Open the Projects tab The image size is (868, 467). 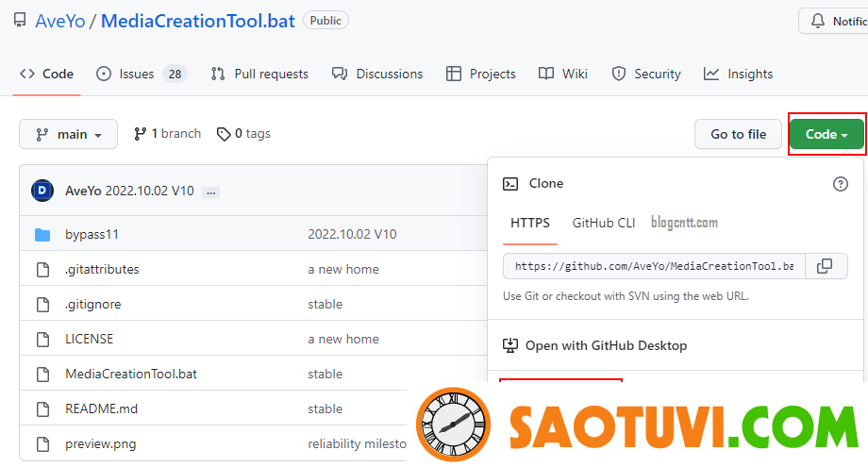[480, 74]
